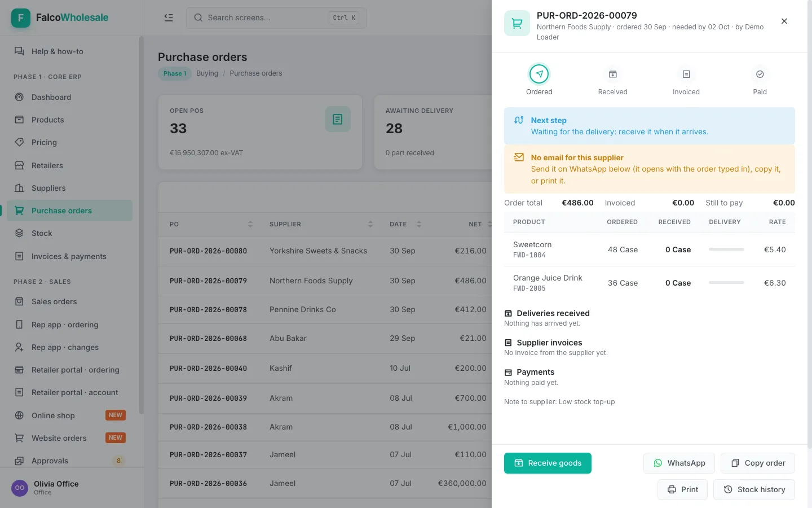Screen dimensions: 812x508
Task: Open Invoices & payments in the sidebar
Action: pyautogui.click(x=70, y=256)
